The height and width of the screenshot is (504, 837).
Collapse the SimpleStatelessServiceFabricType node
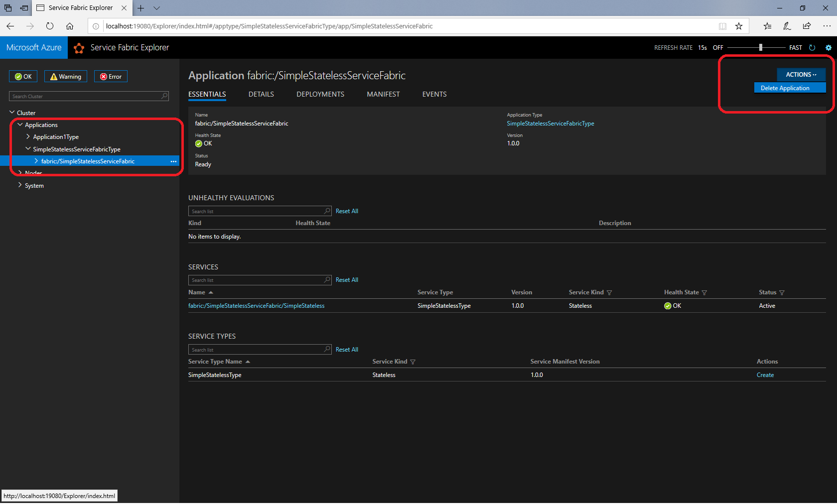coord(28,149)
